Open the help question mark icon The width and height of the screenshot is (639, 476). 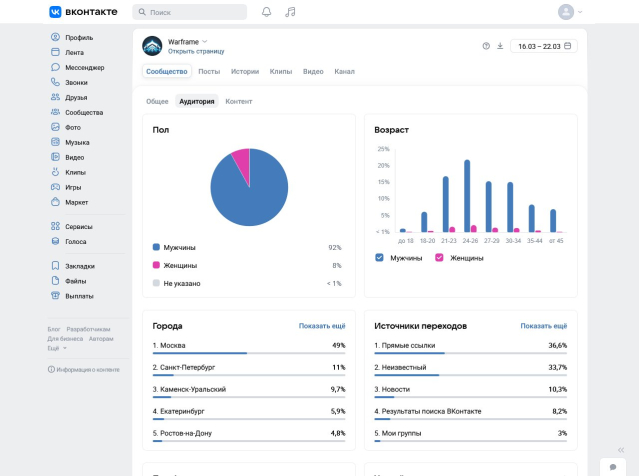(x=486, y=46)
